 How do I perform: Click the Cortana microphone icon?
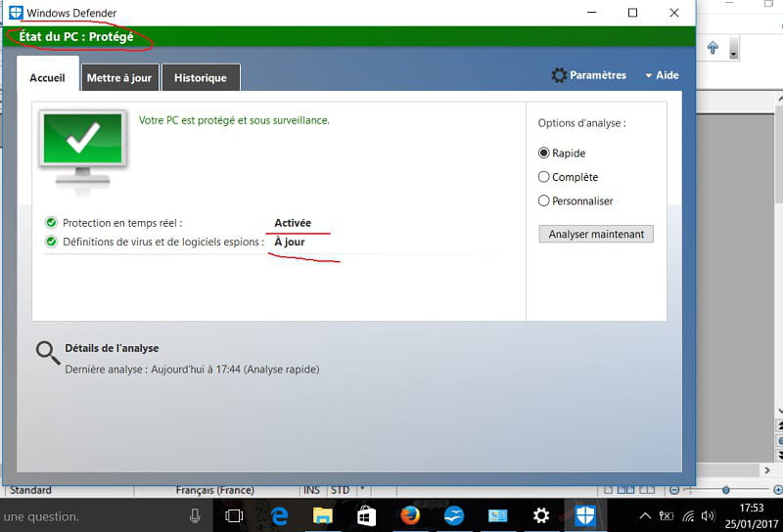195,516
